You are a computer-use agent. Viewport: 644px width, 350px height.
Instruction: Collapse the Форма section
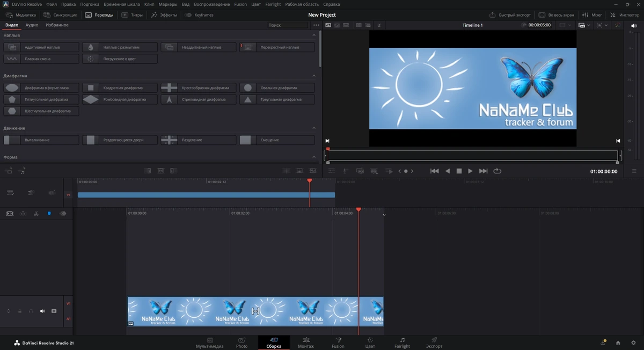click(x=314, y=157)
